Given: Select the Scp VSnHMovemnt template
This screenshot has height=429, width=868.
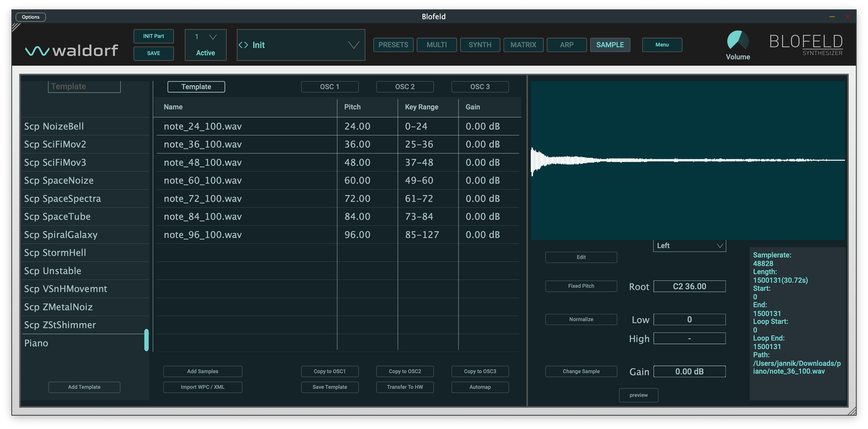Looking at the screenshot, I should [x=85, y=289].
